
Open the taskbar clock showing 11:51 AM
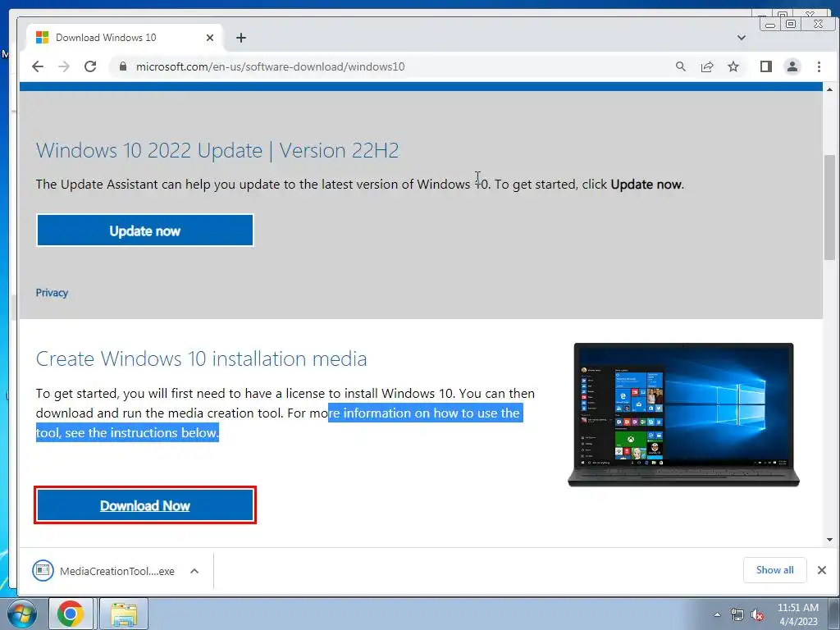pyautogui.click(x=797, y=614)
